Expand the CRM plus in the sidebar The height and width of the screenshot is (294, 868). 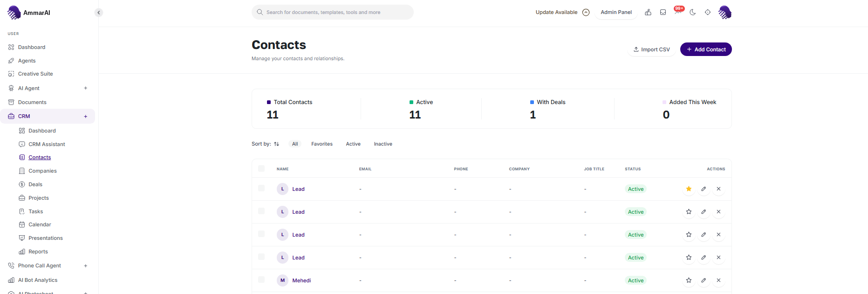click(x=86, y=117)
